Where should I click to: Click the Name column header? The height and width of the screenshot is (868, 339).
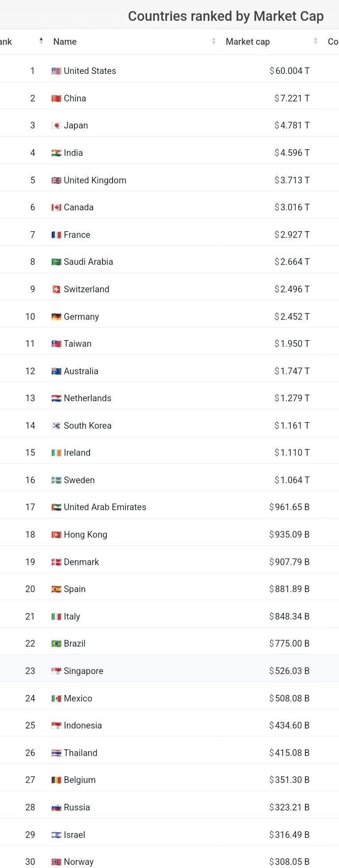(65, 42)
